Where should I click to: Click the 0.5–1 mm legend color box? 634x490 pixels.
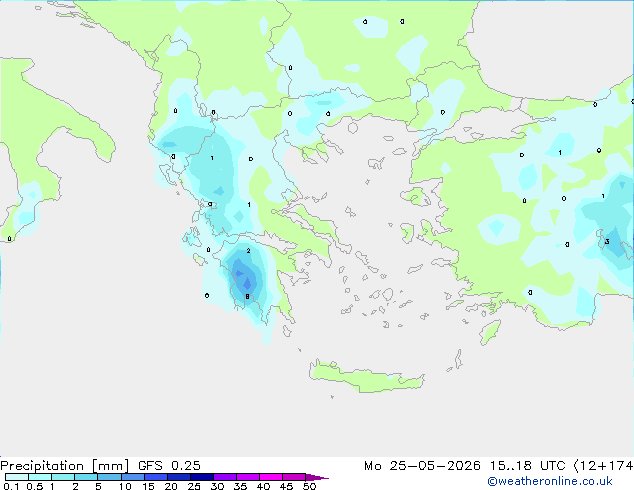coord(40,477)
